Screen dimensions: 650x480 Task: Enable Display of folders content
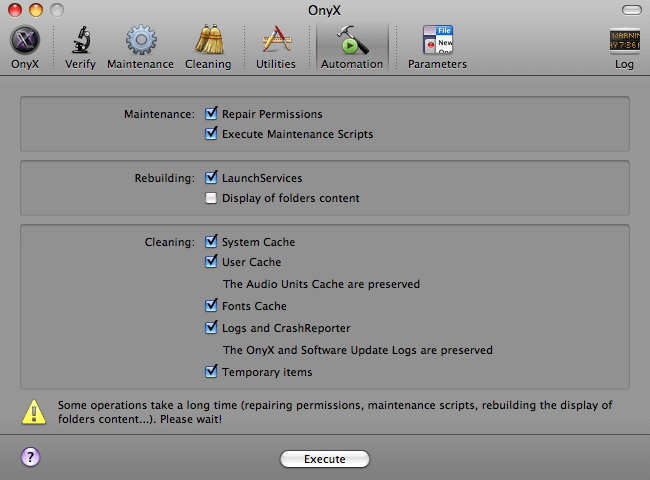(211, 198)
